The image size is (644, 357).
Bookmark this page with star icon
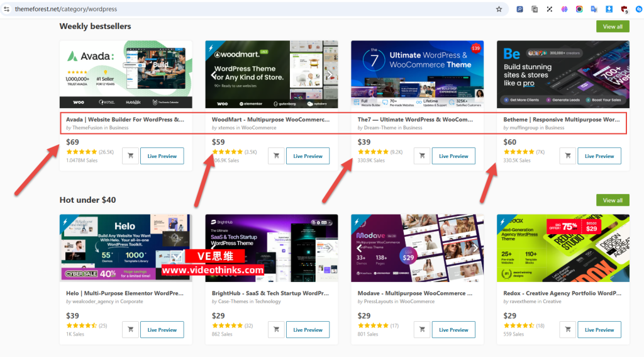(x=499, y=9)
